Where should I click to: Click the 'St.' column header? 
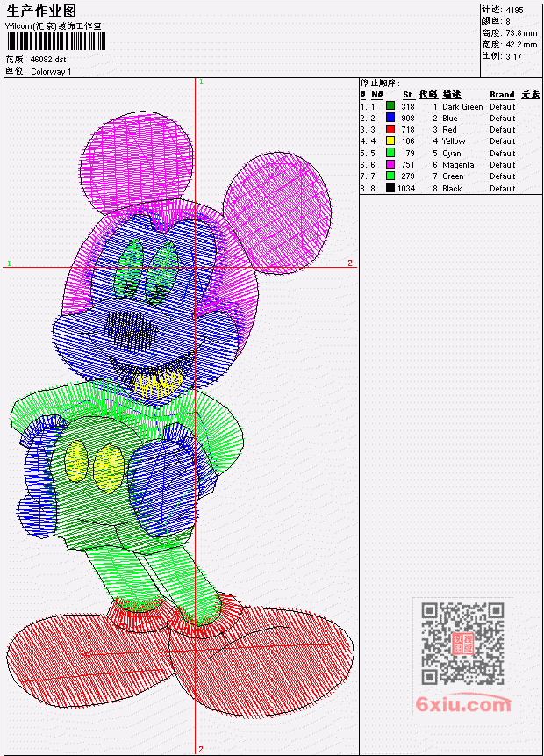pos(409,95)
